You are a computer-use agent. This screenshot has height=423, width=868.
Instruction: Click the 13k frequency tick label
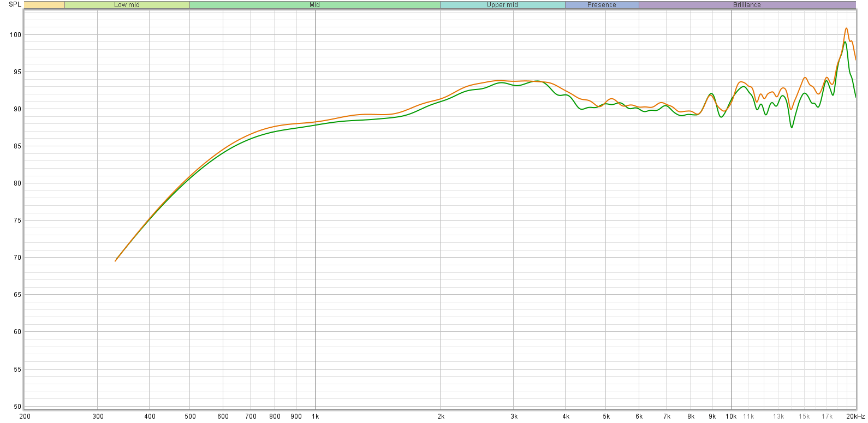[x=778, y=416]
